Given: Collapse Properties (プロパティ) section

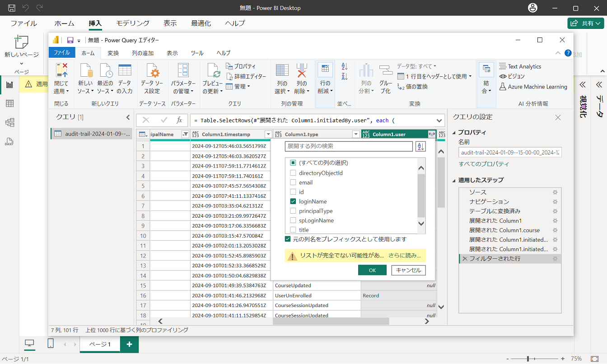Looking at the screenshot, I should [x=454, y=133].
